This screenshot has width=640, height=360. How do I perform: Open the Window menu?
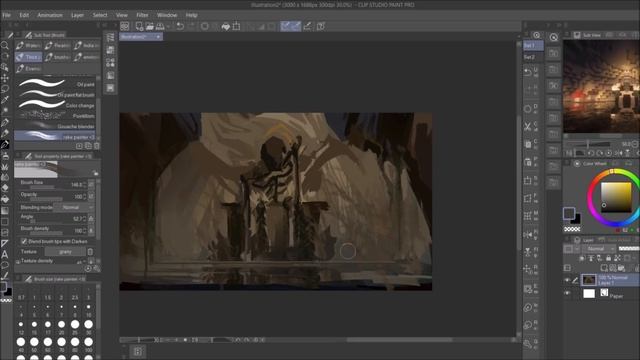(167, 15)
